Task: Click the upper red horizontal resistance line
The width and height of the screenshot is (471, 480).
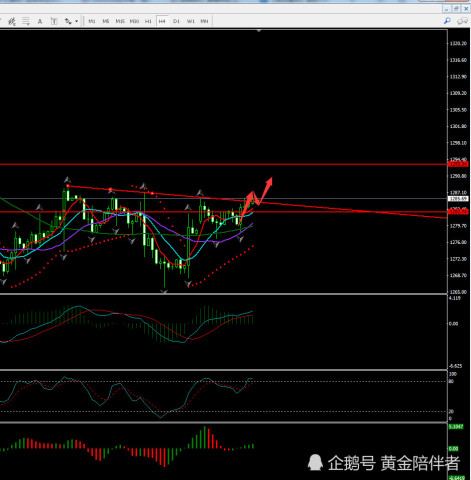Action: tap(223, 164)
